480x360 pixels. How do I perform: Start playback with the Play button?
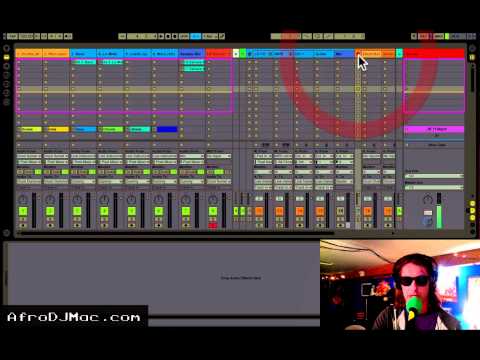(161, 36)
